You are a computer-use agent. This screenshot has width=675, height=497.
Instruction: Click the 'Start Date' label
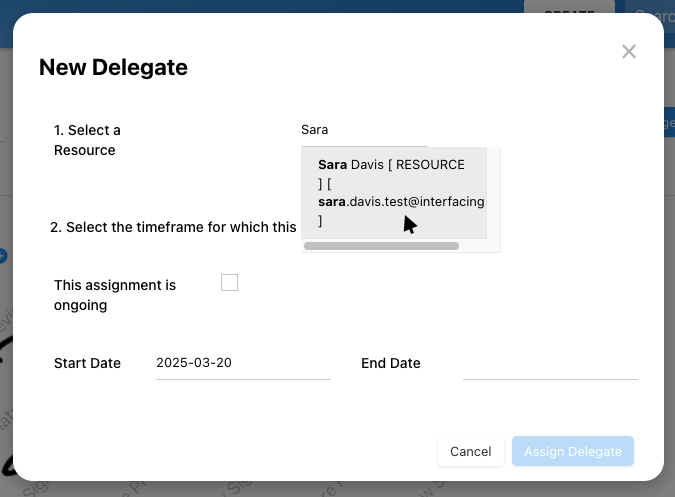(x=87, y=363)
